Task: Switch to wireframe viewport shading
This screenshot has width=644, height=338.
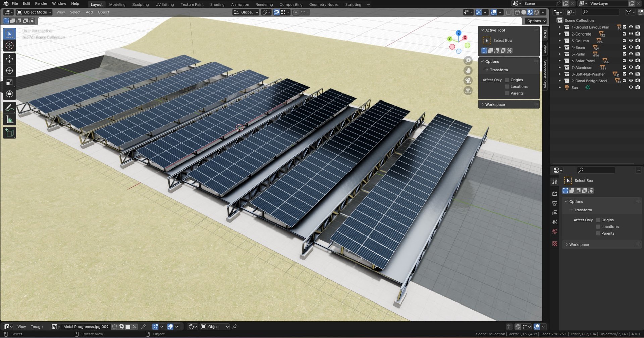Action: coord(517,12)
